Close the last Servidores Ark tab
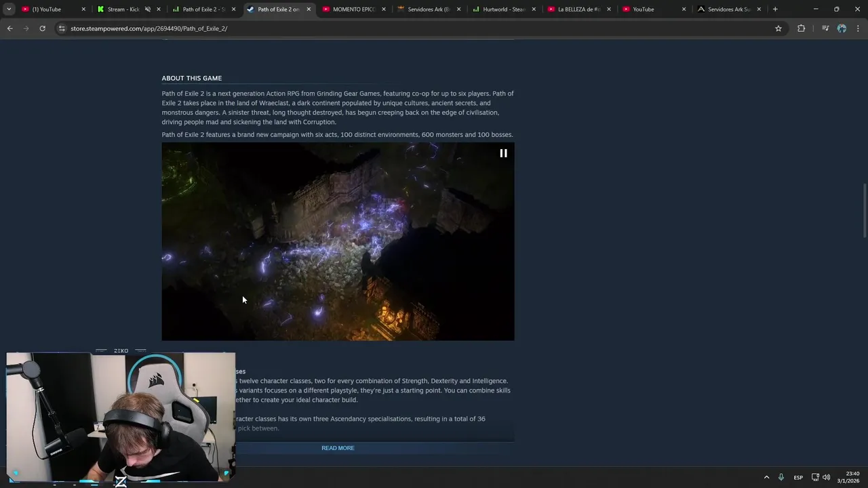 click(758, 9)
